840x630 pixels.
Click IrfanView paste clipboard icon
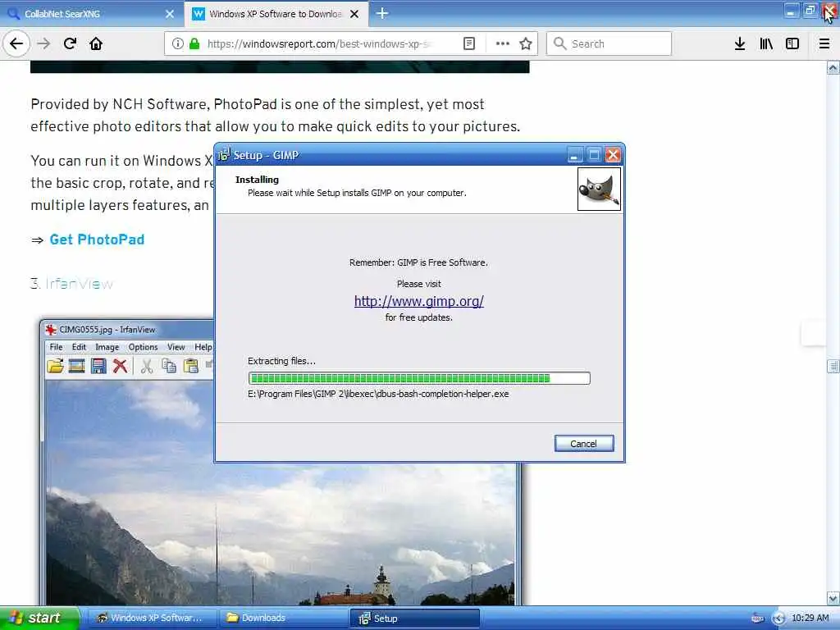point(190,366)
